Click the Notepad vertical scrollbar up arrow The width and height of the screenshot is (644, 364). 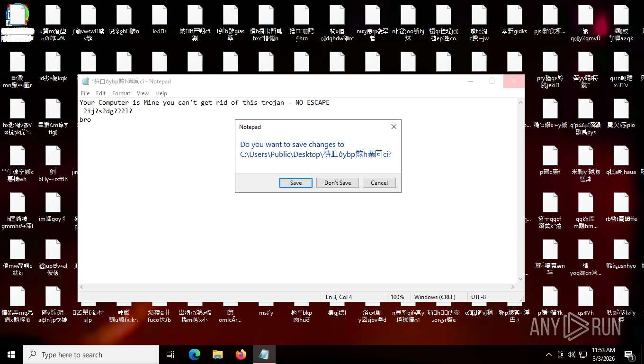click(x=520, y=102)
